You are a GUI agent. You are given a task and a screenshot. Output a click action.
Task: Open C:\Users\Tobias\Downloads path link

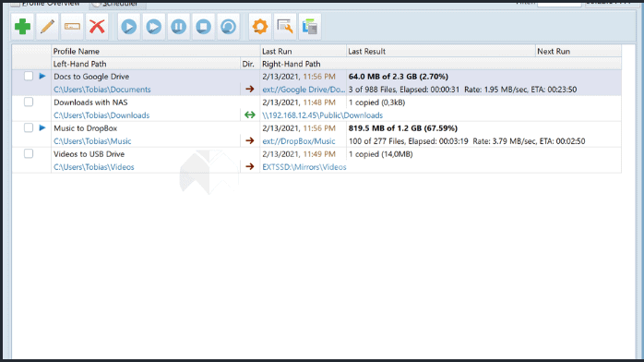click(101, 115)
